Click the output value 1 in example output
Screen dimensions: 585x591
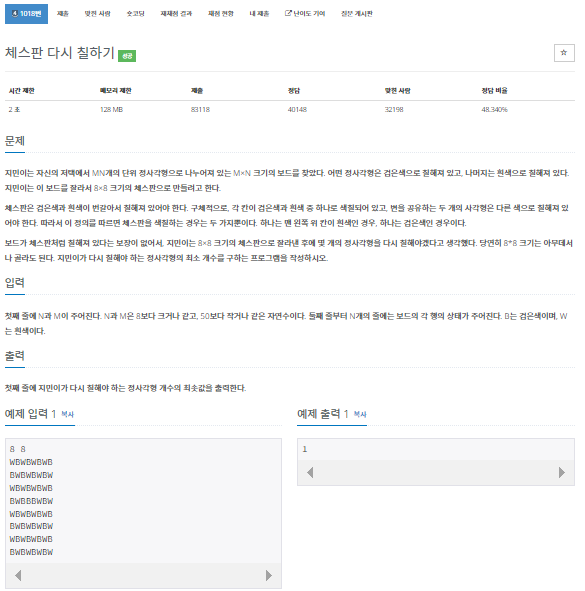point(305,449)
